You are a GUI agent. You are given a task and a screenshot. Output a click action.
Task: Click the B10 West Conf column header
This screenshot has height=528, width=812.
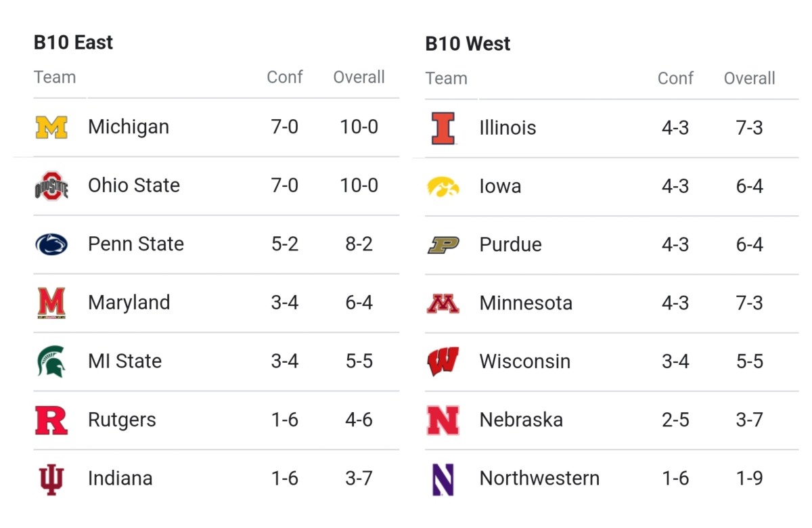coord(675,79)
